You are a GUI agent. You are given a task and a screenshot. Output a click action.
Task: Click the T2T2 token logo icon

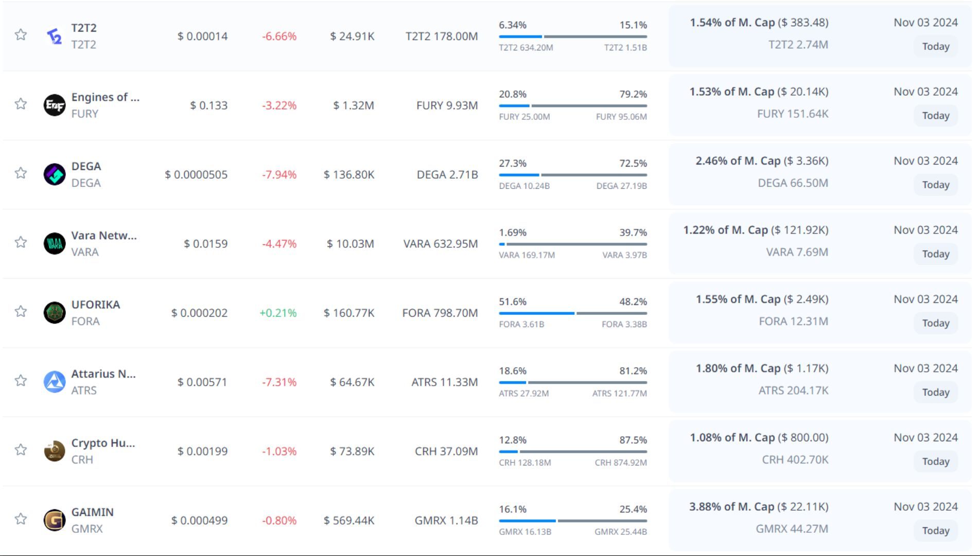(x=54, y=36)
